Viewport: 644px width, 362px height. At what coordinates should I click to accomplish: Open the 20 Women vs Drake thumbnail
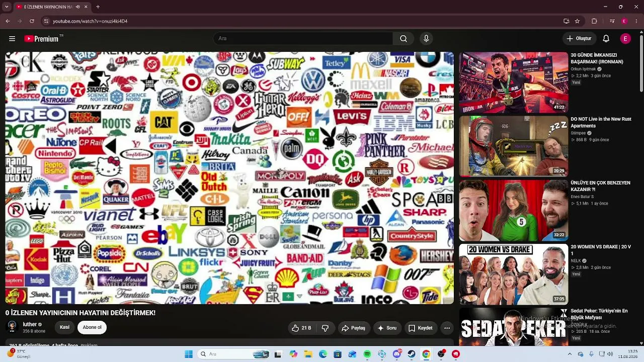(x=514, y=274)
